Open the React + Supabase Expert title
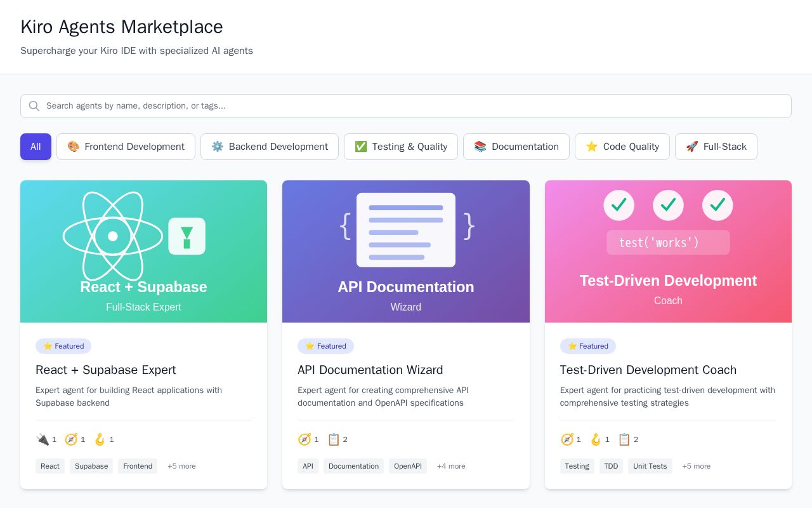This screenshot has height=508, width=812. tap(106, 370)
